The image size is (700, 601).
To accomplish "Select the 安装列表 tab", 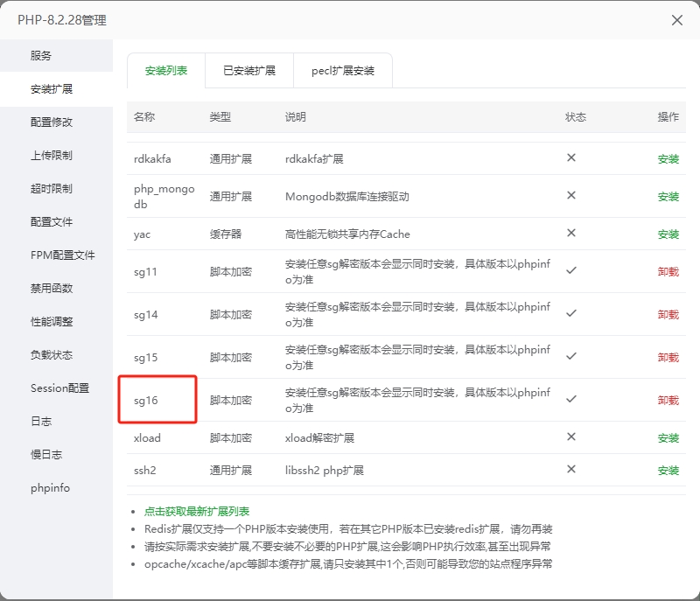I will point(166,71).
